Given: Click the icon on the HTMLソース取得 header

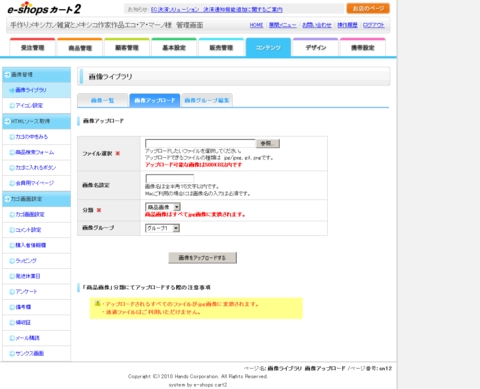Looking at the screenshot, I should point(7,121).
